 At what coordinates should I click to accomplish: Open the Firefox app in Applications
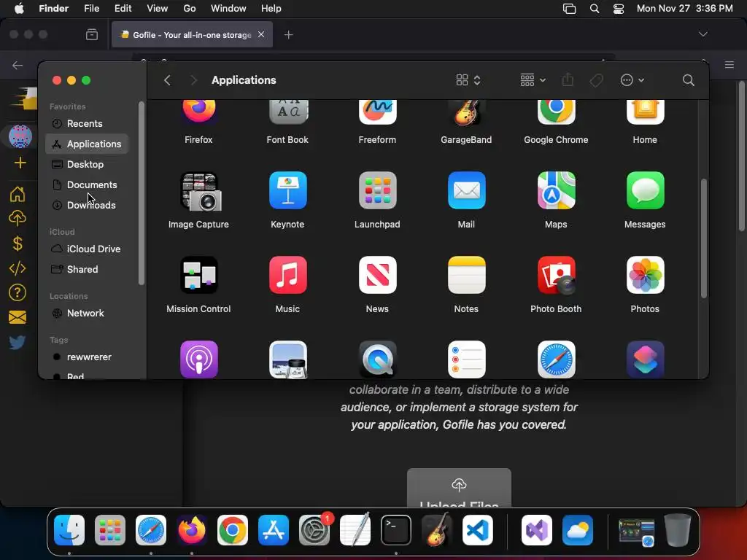[198, 112]
